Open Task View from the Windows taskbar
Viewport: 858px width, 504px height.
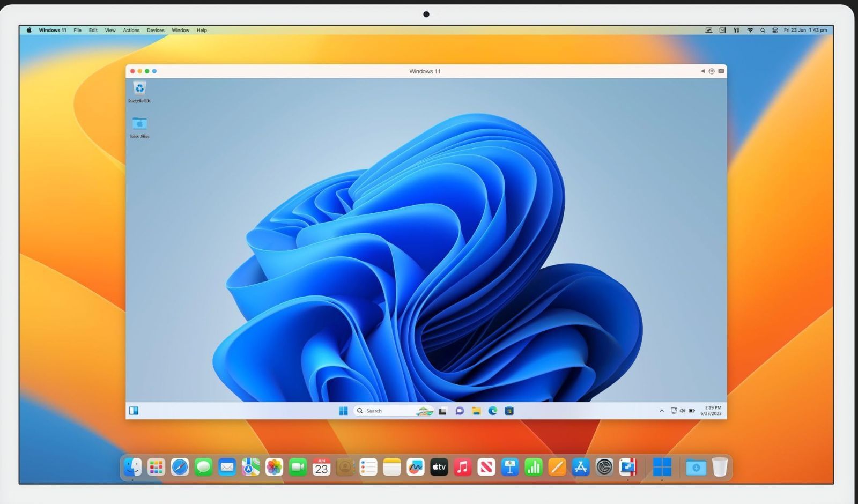coord(442,411)
